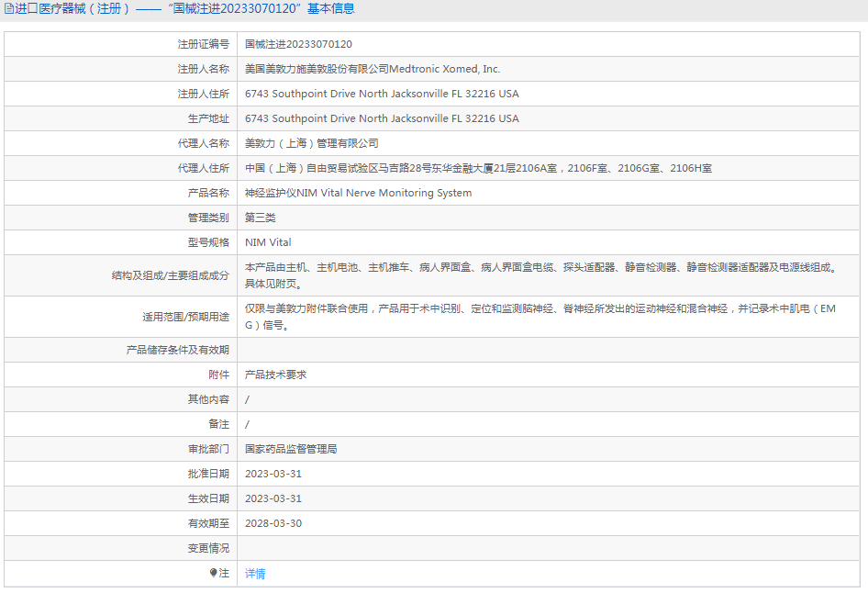Select the address value in 生产地址 row

pyautogui.click(x=382, y=118)
